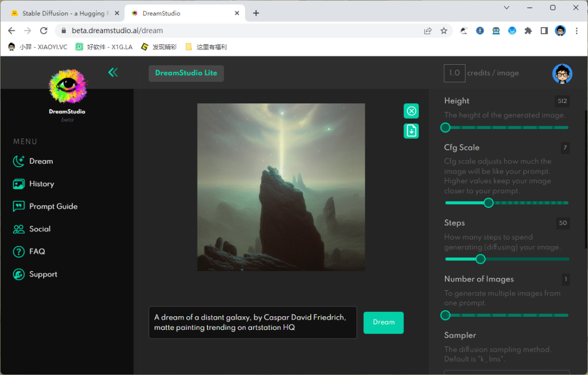
Task: Open the user avatar in DreamStudio header
Action: click(562, 73)
